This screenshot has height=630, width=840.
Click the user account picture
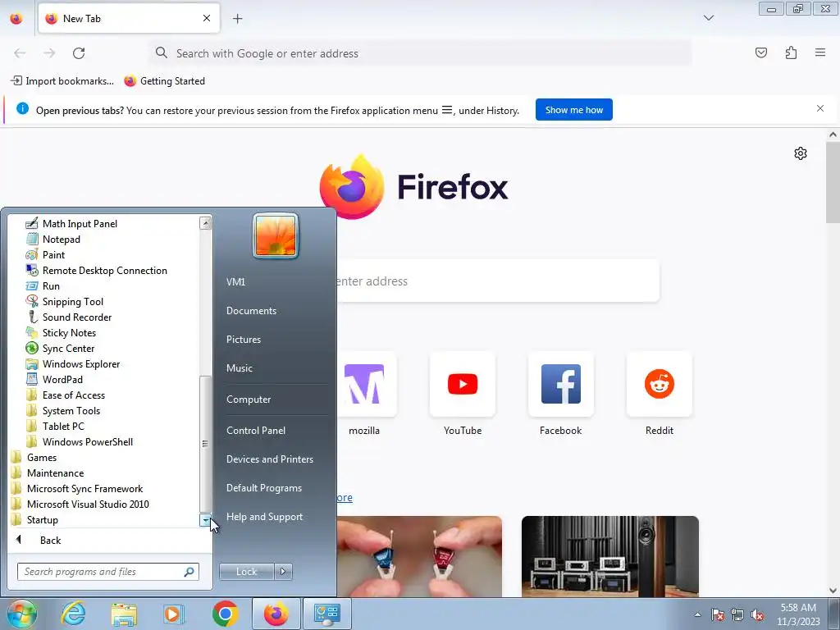276,235
